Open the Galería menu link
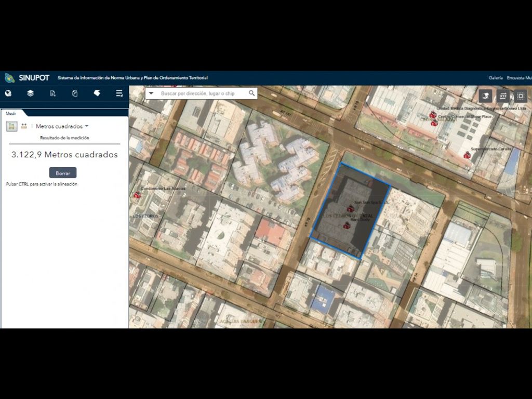Viewport: 532px width, 399px height. click(496, 78)
